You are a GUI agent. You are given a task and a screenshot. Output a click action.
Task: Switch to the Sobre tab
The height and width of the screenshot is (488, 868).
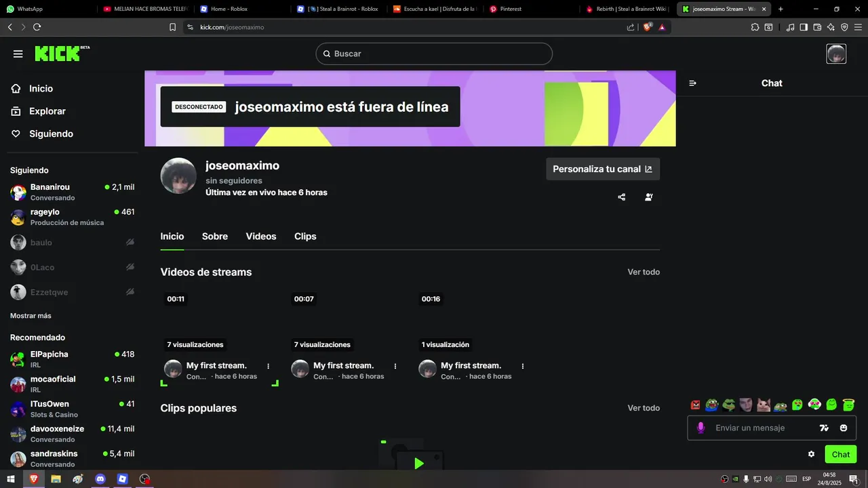215,237
